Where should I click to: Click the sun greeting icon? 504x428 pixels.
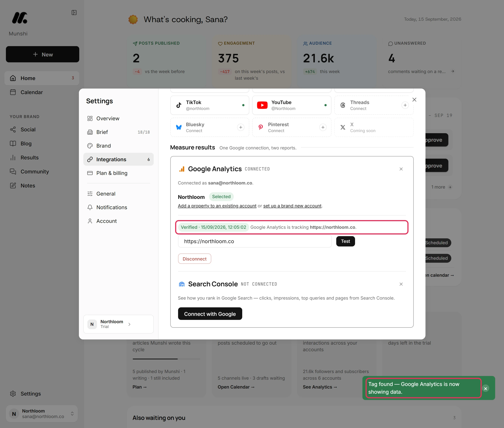click(133, 19)
